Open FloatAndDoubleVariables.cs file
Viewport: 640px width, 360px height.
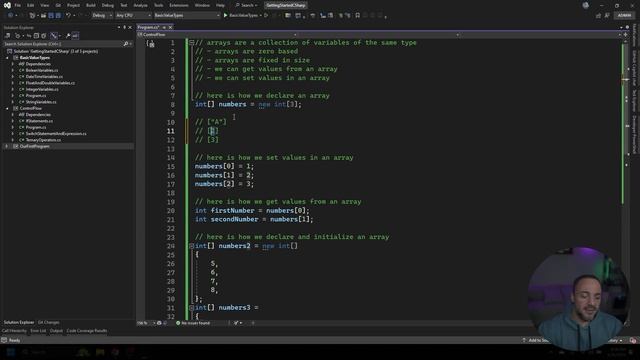click(50, 83)
